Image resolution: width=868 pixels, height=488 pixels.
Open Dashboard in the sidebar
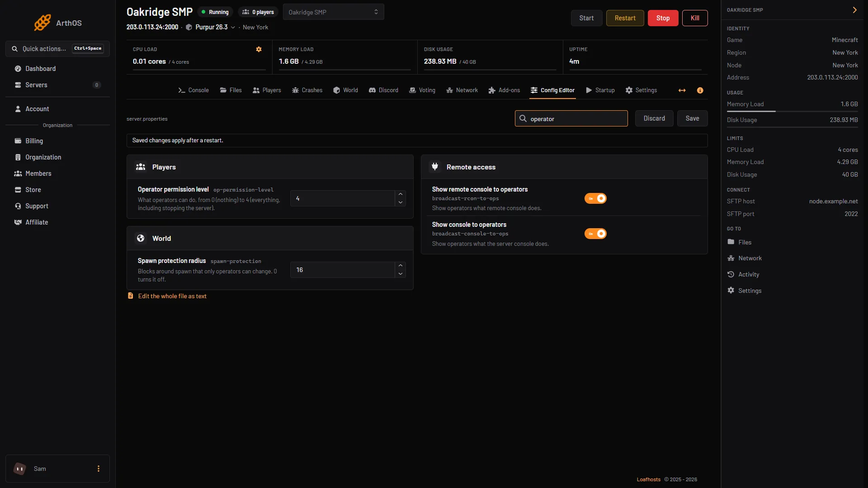(57, 69)
